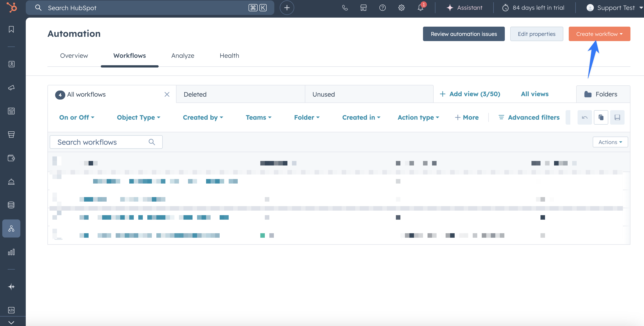Open Reporting bar chart sidebar icon
Viewport: 644px width, 326px height.
[11, 252]
